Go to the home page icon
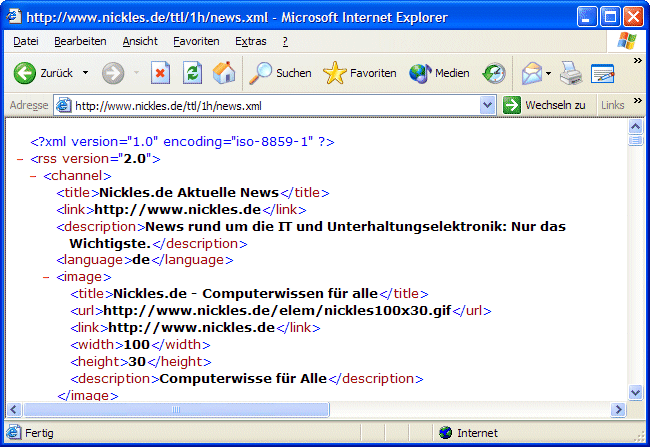The height and width of the screenshot is (447, 650). (x=224, y=73)
